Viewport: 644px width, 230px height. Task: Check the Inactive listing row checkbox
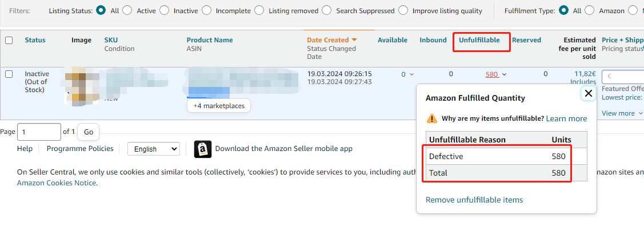pyautogui.click(x=9, y=74)
